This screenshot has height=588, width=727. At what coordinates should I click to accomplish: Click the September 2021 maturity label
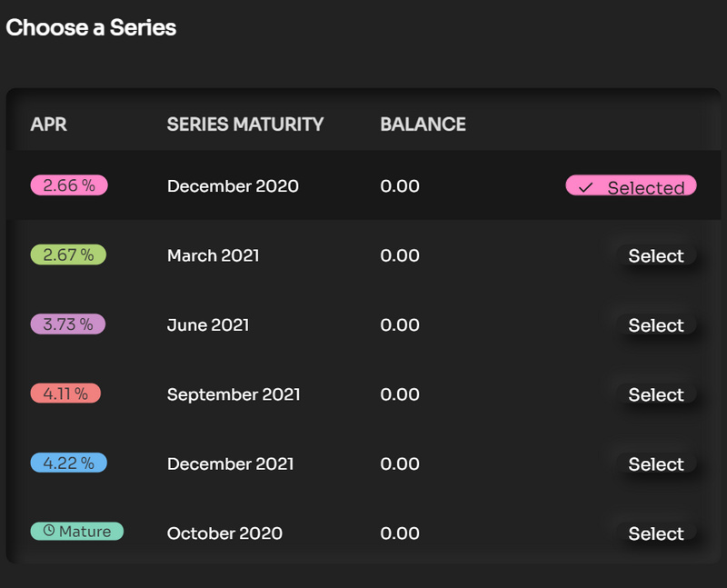[234, 394]
